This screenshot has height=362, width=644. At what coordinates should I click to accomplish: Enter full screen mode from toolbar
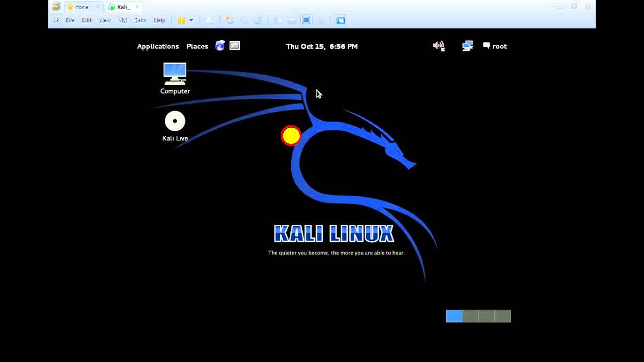coord(306,20)
